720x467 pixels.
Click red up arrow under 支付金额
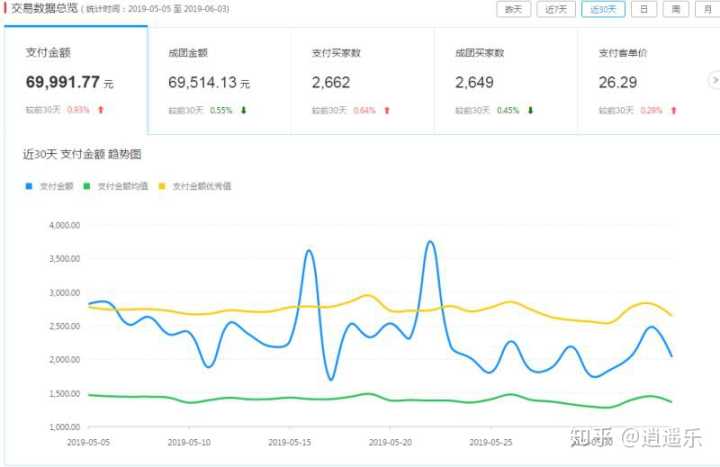[101, 110]
